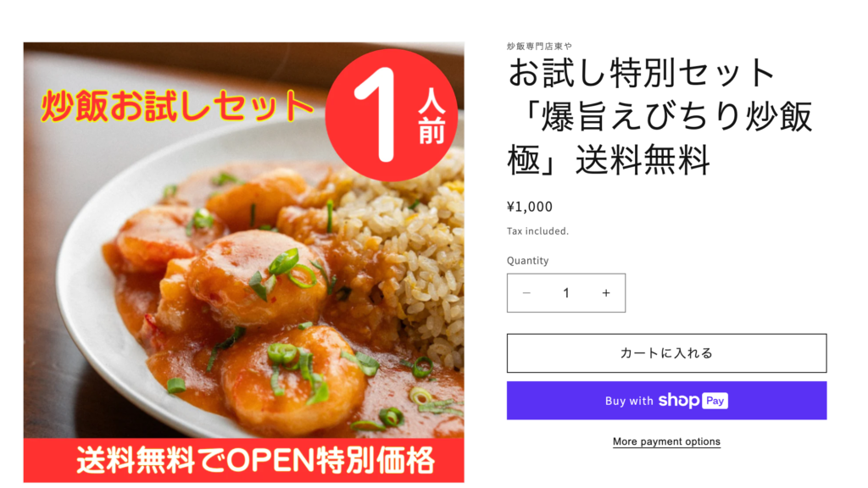Select the ¥1,000 price text
Screen dimensions: 868x488
(x=530, y=207)
